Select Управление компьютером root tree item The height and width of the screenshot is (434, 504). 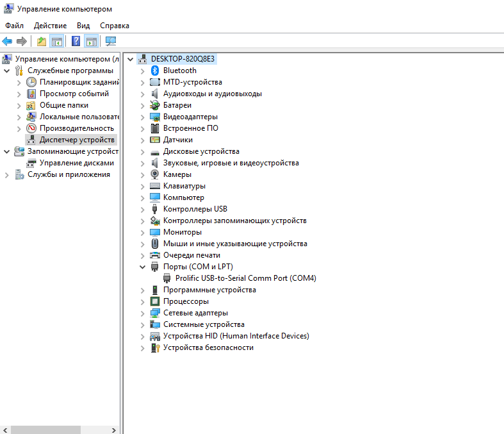coord(67,59)
